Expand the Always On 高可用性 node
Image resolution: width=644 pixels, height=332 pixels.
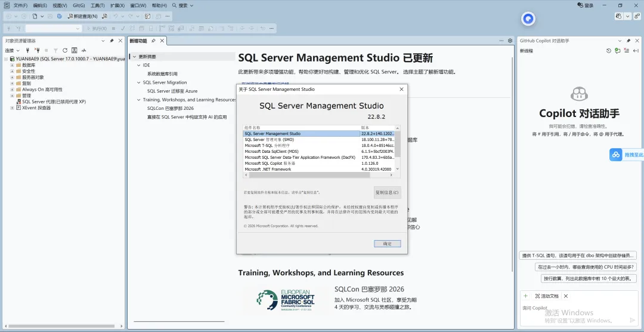13,90
